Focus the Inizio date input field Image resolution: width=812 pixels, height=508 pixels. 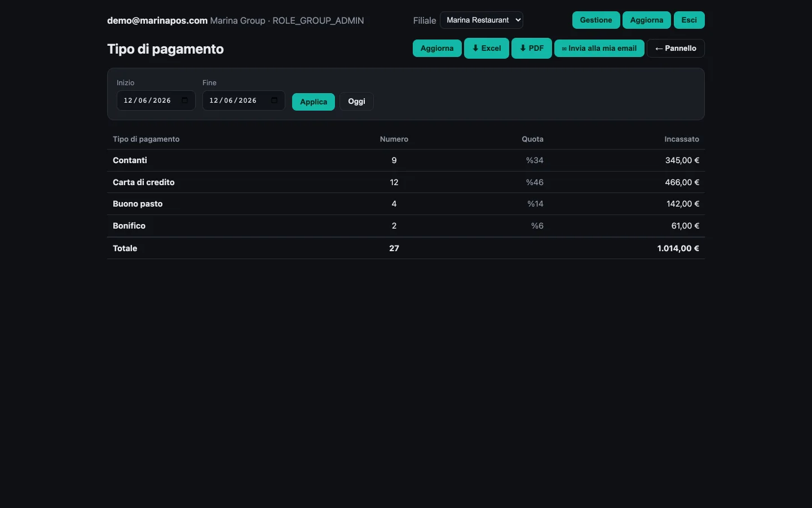156,100
